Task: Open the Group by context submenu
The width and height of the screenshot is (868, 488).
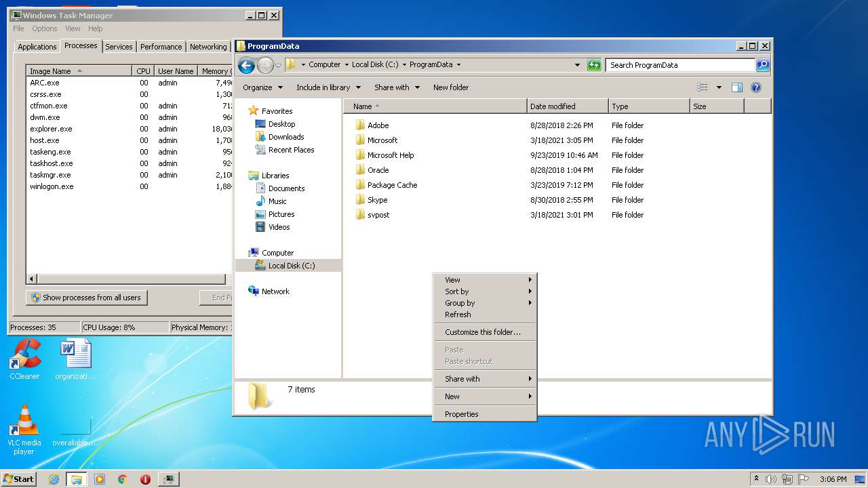Action: [485, 303]
